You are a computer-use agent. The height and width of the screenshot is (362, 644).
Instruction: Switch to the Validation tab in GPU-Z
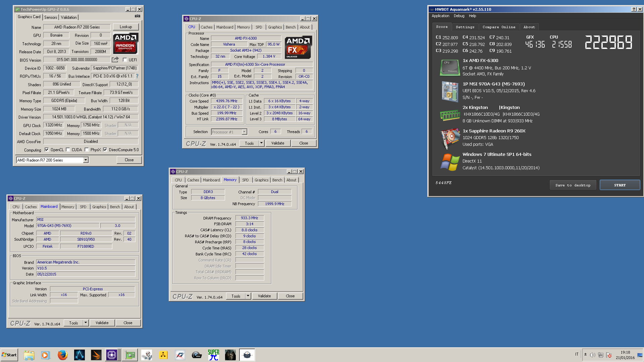(69, 17)
